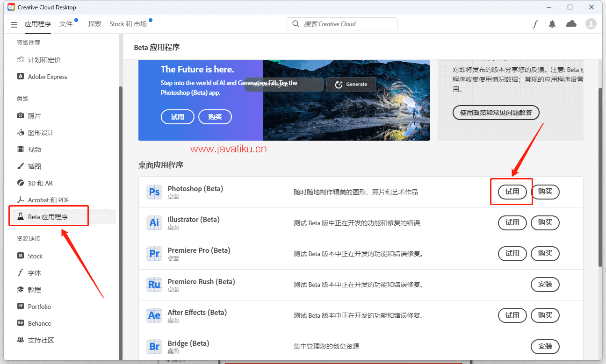
Task: Select the 插图 category
Action: 29,166
